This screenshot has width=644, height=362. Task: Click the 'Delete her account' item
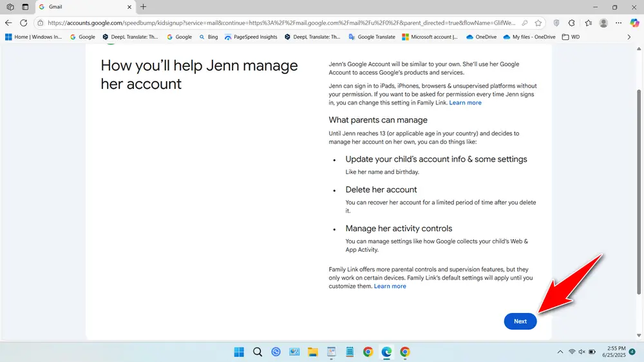click(x=381, y=190)
